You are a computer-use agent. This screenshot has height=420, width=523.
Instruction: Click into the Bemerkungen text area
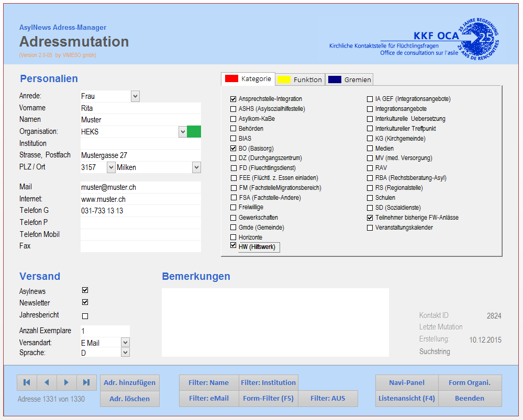[x=275, y=322]
